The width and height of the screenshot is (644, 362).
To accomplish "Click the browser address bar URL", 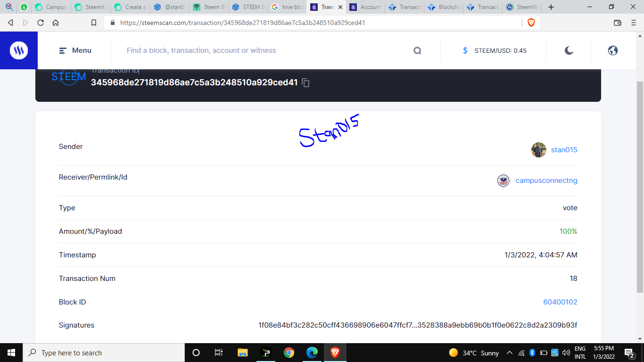I will coord(242,23).
